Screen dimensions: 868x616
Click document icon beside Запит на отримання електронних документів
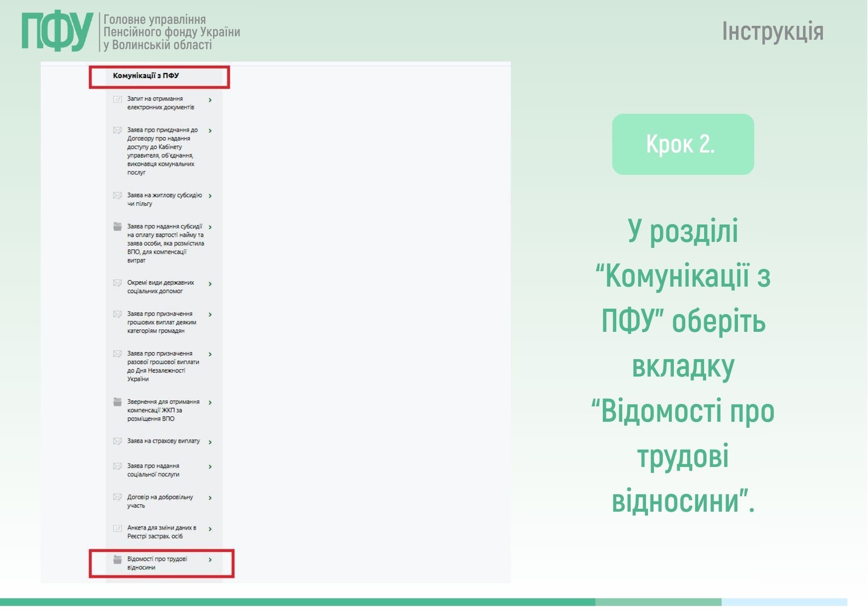[x=117, y=99]
